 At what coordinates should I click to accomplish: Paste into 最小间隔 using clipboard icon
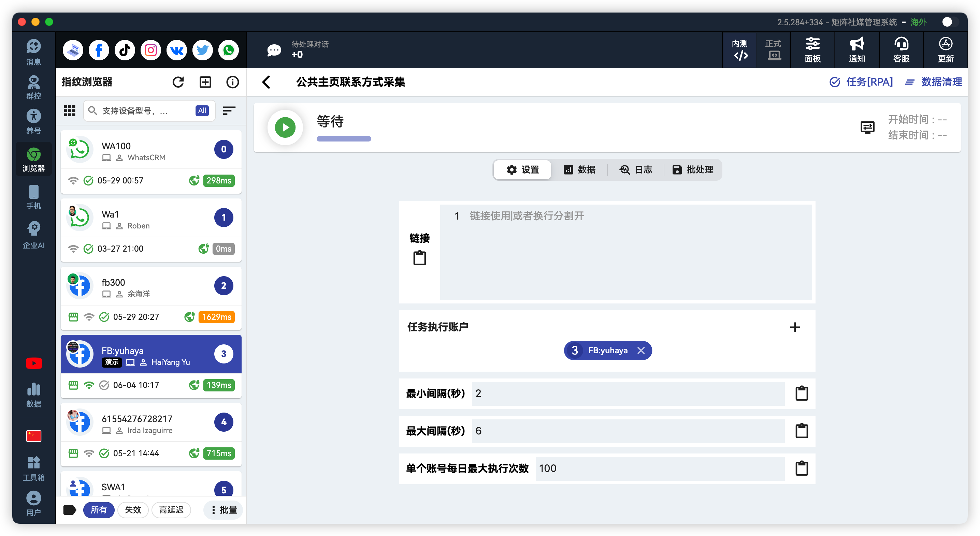802,393
